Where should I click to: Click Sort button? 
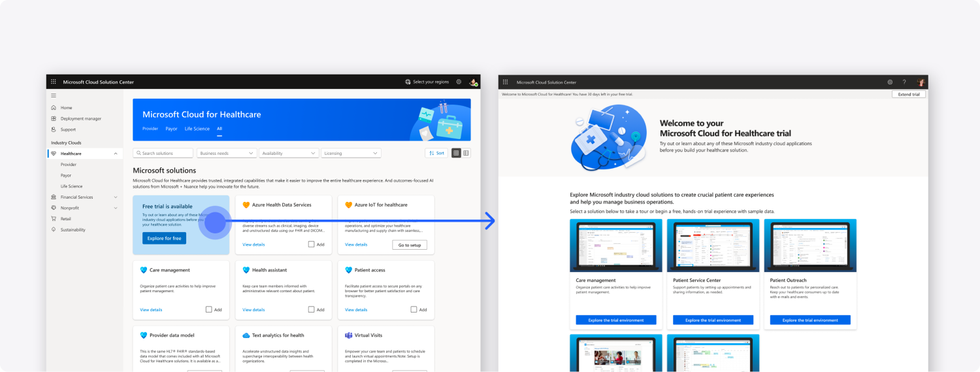pyautogui.click(x=436, y=153)
